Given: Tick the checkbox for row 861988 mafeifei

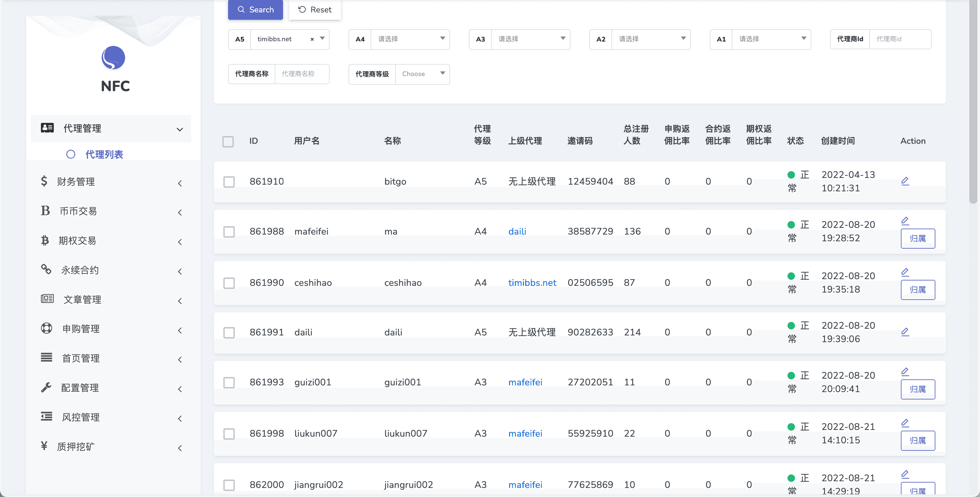Looking at the screenshot, I should [x=229, y=232].
